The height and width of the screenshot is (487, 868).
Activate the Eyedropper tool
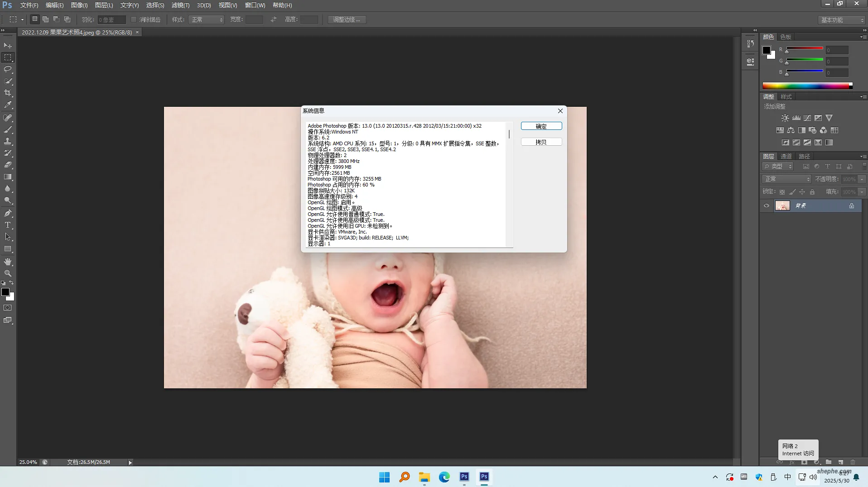click(x=7, y=105)
